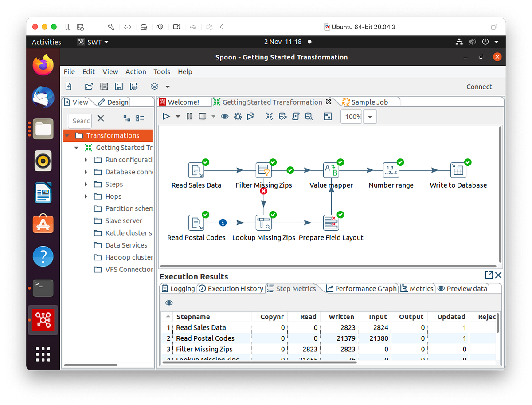Viewport: 532px width, 405px height.
Task: Open the Save As toolbar icon
Action: 133,86
